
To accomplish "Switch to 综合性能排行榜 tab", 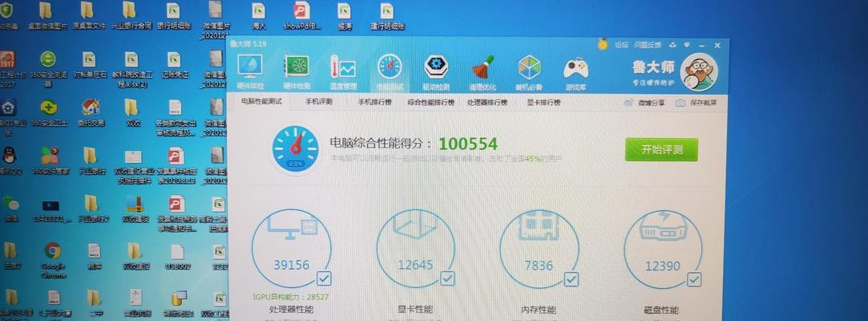I will 430,103.
